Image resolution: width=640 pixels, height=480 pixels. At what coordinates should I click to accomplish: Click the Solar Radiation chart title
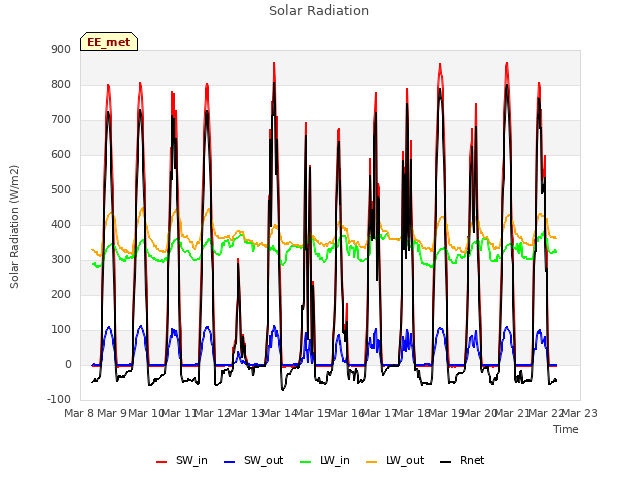[319, 11]
